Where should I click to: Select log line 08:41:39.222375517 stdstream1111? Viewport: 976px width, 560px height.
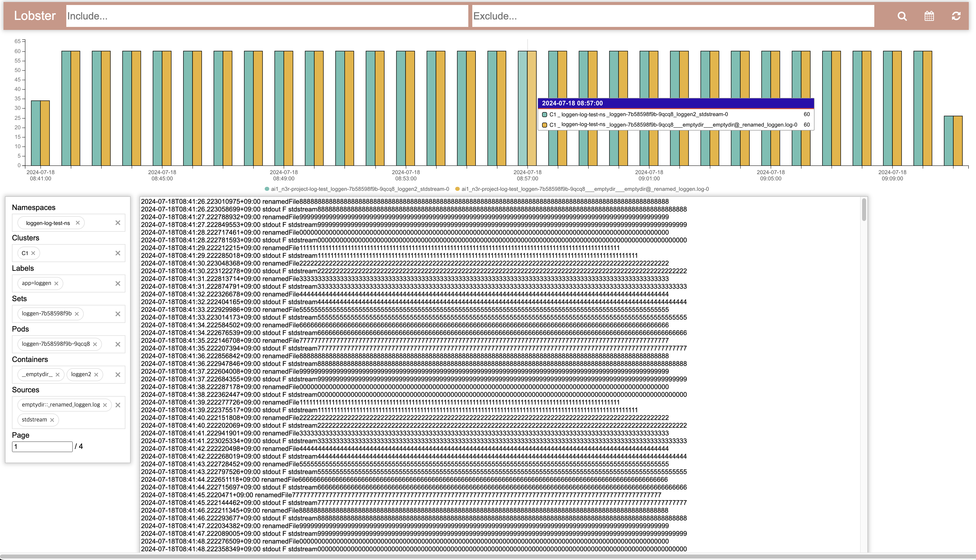[x=389, y=410]
